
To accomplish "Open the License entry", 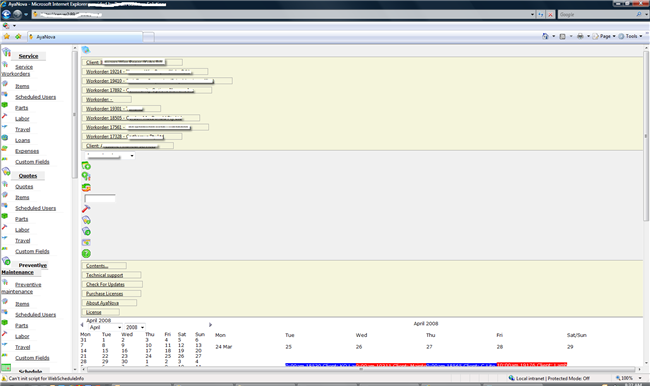I will point(100,312).
